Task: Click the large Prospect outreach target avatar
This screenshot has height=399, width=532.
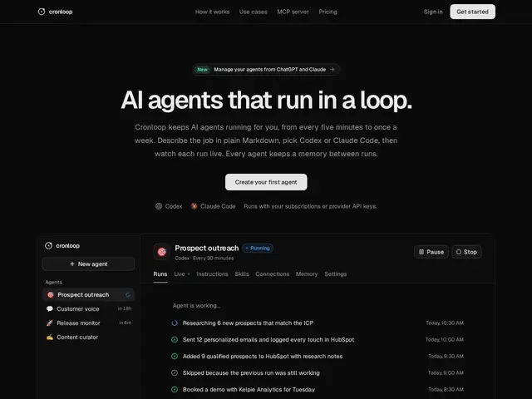Action: click(161, 252)
